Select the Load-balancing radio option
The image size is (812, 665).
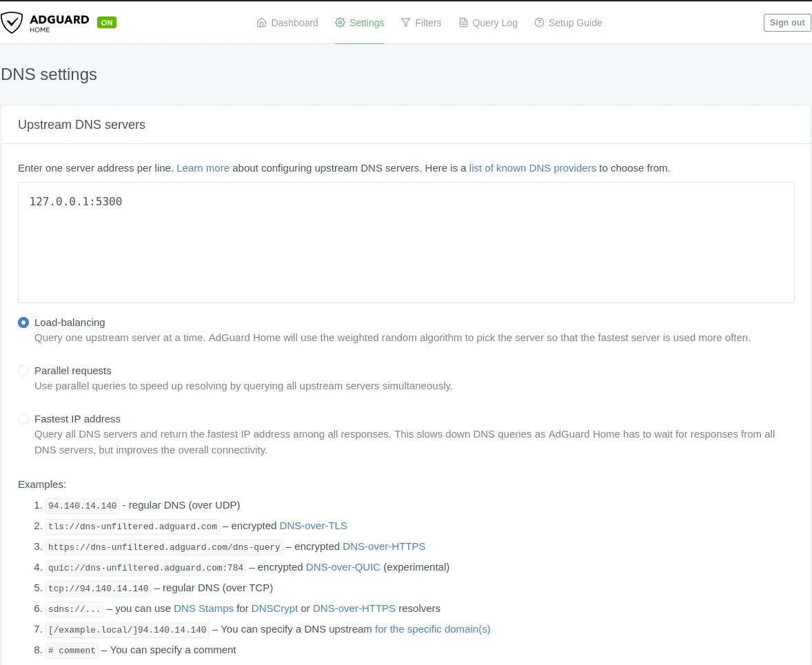pyautogui.click(x=23, y=323)
